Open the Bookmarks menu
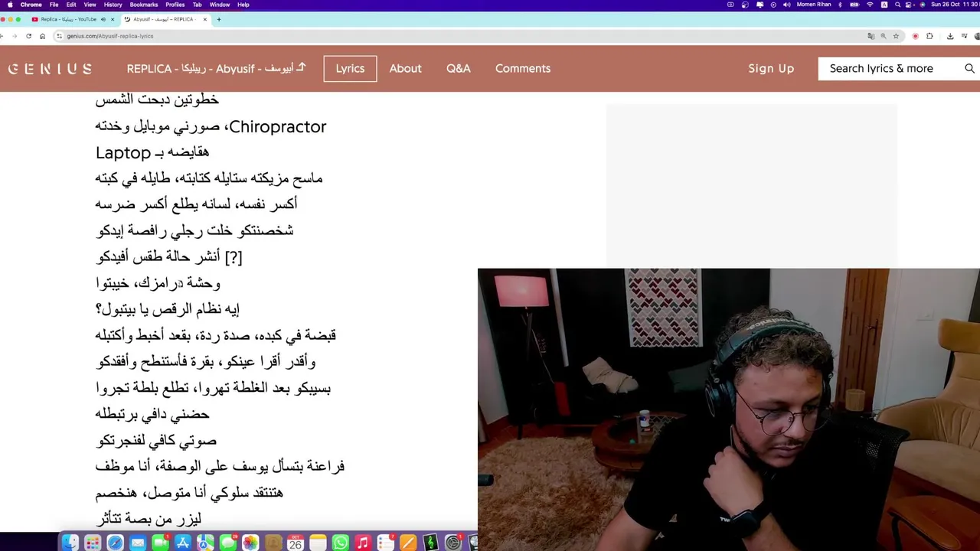This screenshot has height=551, width=980. (x=144, y=5)
